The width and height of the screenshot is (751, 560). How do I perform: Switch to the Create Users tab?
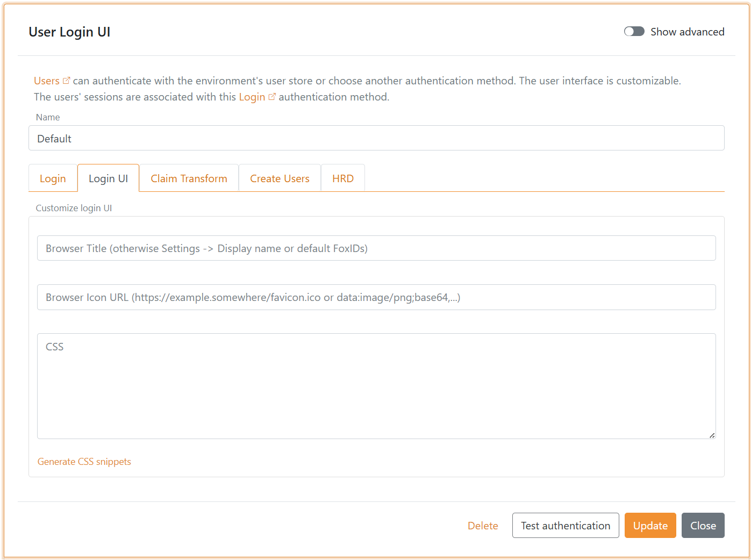click(x=279, y=178)
